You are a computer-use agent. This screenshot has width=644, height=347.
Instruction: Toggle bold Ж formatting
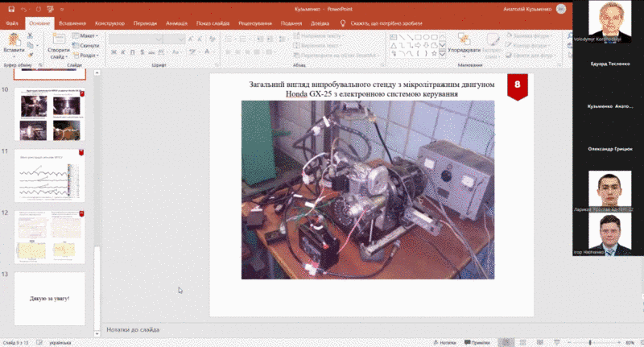(x=114, y=52)
